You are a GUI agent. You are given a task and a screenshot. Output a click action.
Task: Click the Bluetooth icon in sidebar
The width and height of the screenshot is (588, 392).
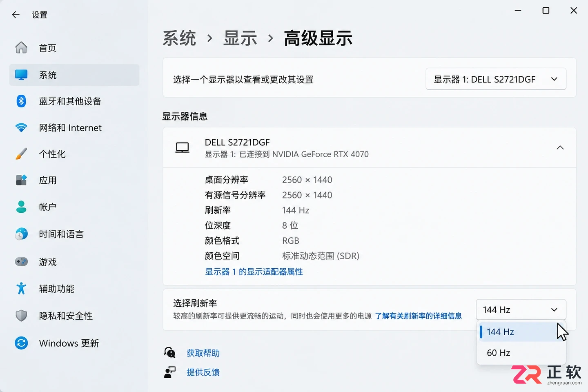[x=21, y=101]
